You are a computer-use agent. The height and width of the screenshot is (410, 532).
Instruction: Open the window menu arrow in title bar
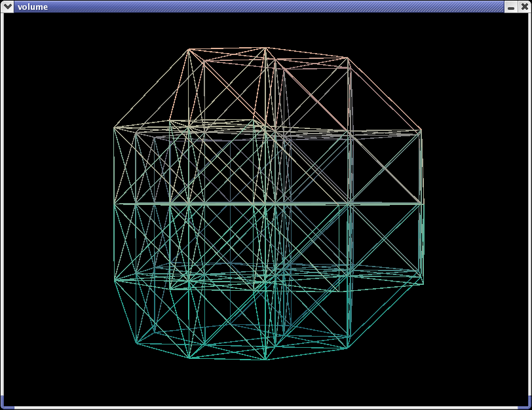click(7, 7)
